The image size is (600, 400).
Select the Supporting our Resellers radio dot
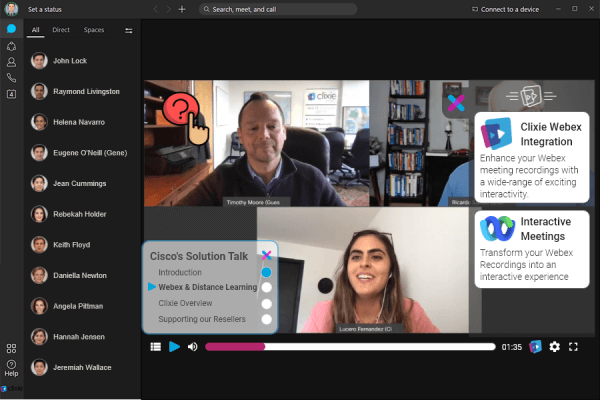click(x=266, y=319)
